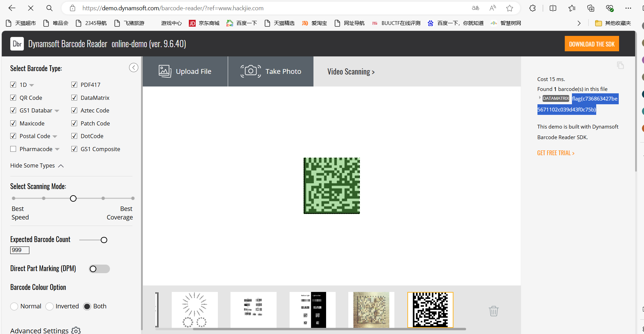This screenshot has height=334, width=644.
Task: Toggle the PDF417 checkbox
Action: pos(74,84)
